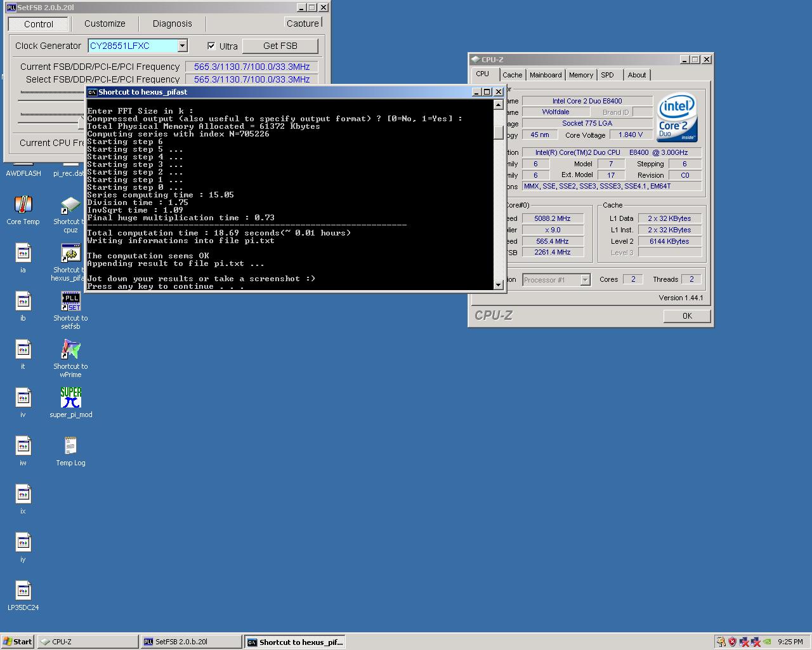Toggle the Ultra checkbox in SetFSB
The height and width of the screenshot is (650, 812).
coord(211,46)
